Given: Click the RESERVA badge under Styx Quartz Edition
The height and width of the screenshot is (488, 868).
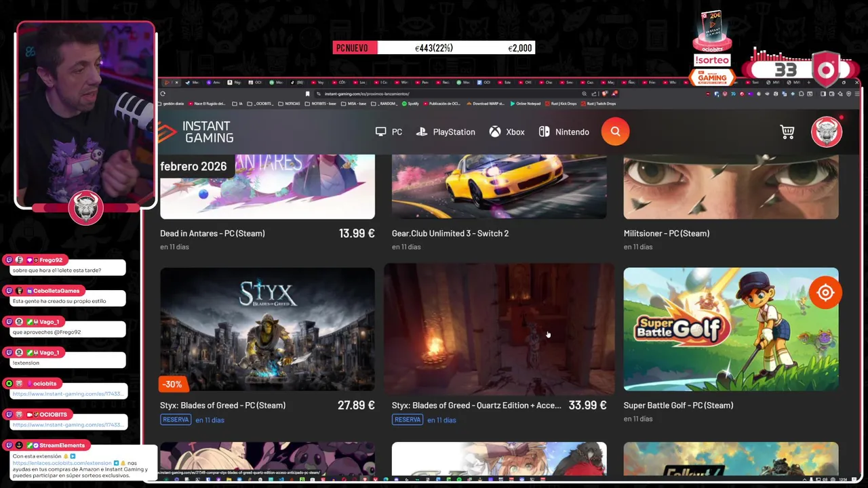Looking at the screenshot, I should (408, 420).
